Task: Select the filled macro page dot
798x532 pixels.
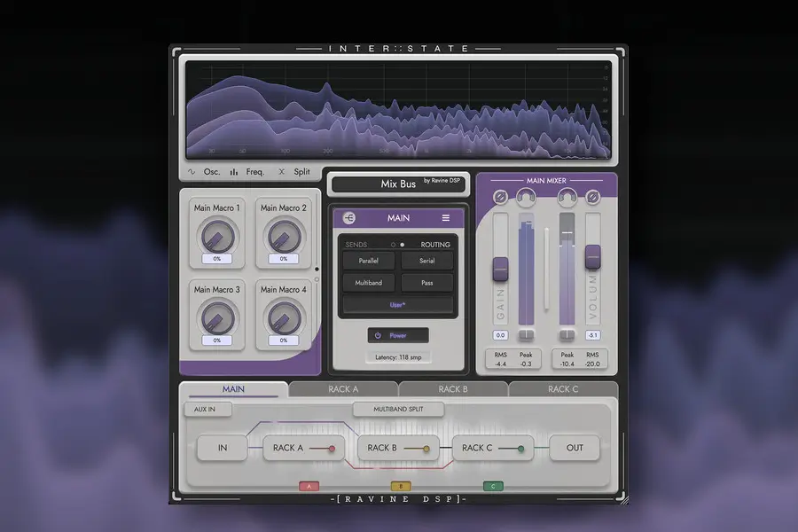Action: click(317, 269)
